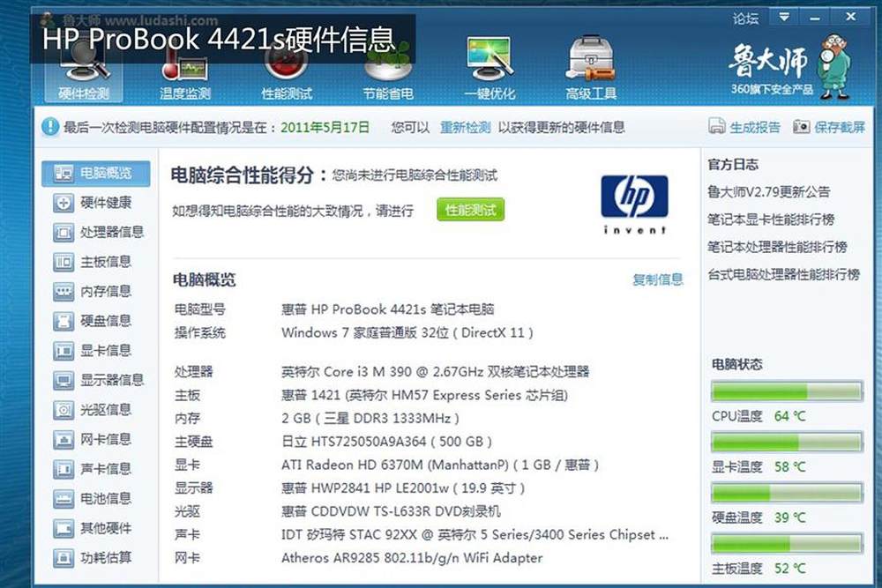882x588 pixels.
Task: Open the 论坛 forum link
Action: pyautogui.click(x=746, y=19)
